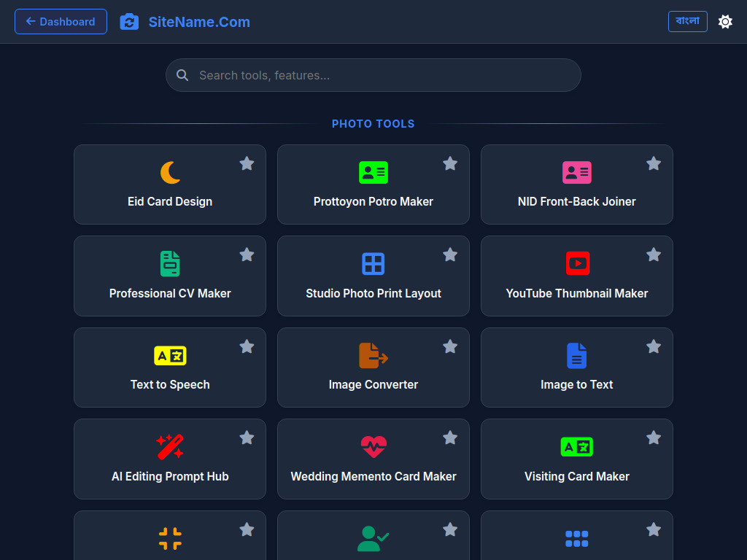Star the Image Converter card

(x=450, y=346)
